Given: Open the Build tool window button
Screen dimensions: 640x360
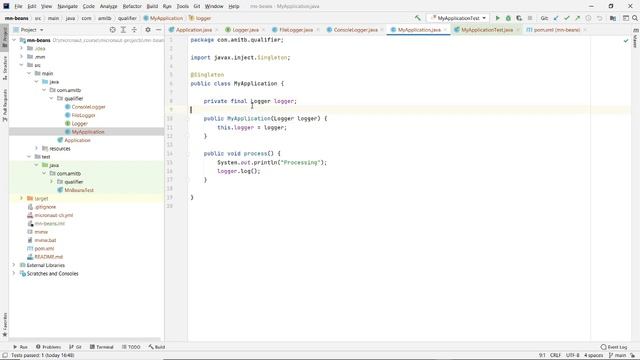Looking at the screenshot, I should (157, 347).
